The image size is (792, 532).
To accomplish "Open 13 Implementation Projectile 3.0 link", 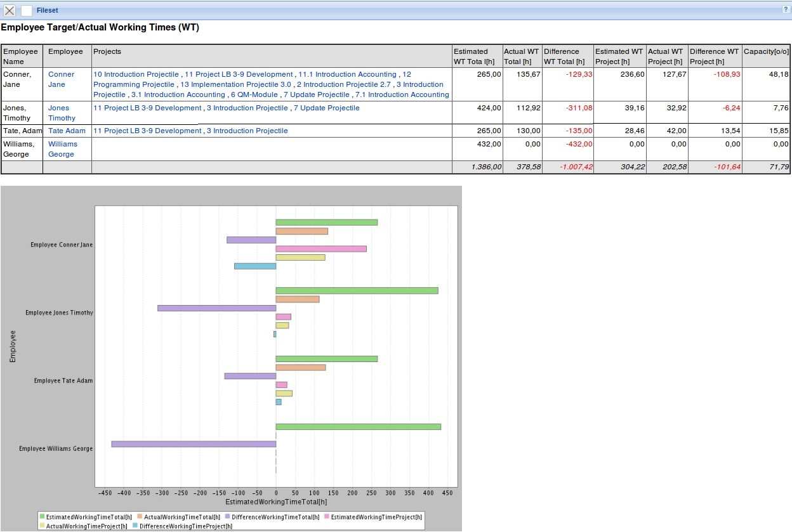I will 235,84.
